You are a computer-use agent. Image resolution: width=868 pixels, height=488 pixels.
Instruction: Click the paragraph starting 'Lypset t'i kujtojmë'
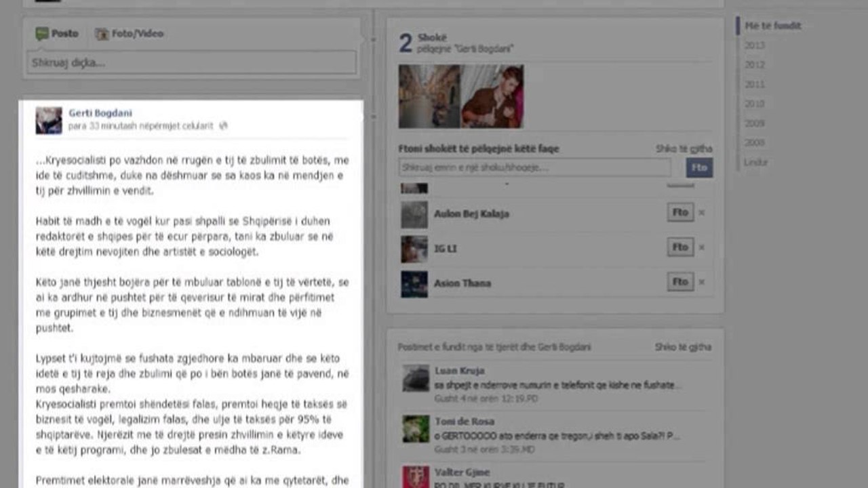click(x=193, y=373)
